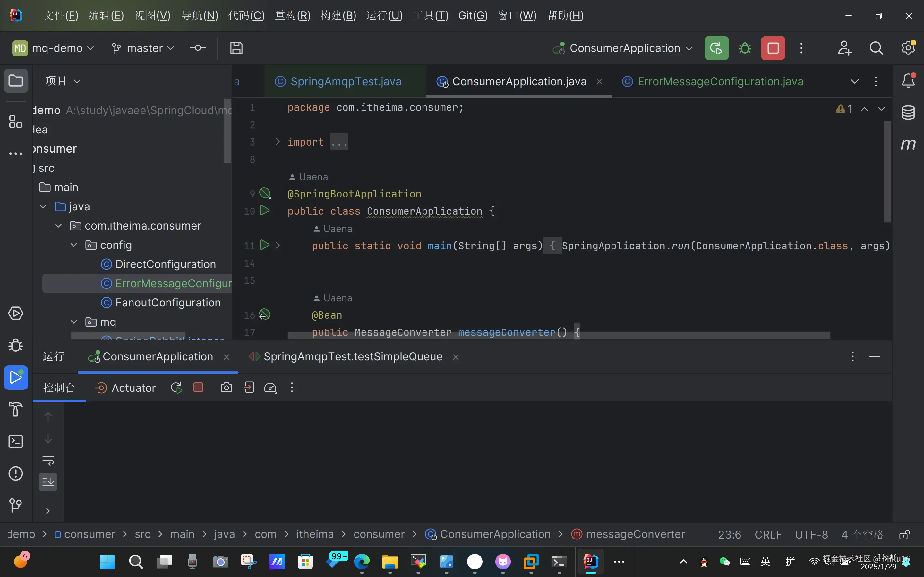Open the Database tool window
This screenshot has width=924, height=577.
[908, 113]
